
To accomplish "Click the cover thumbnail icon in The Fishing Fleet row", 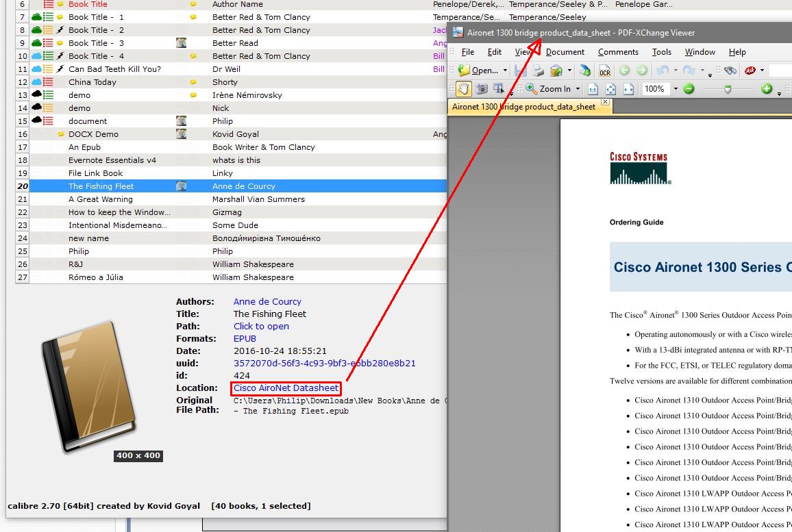I will pyautogui.click(x=182, y=186).
